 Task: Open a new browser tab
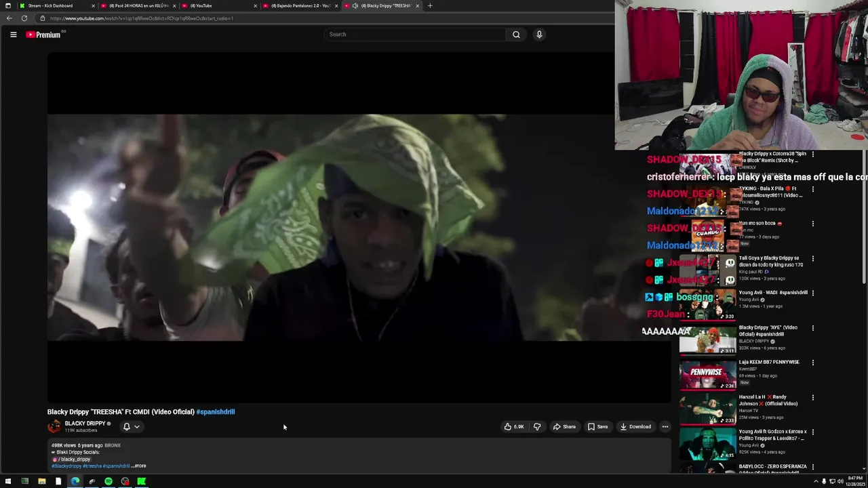pos(429,5)
